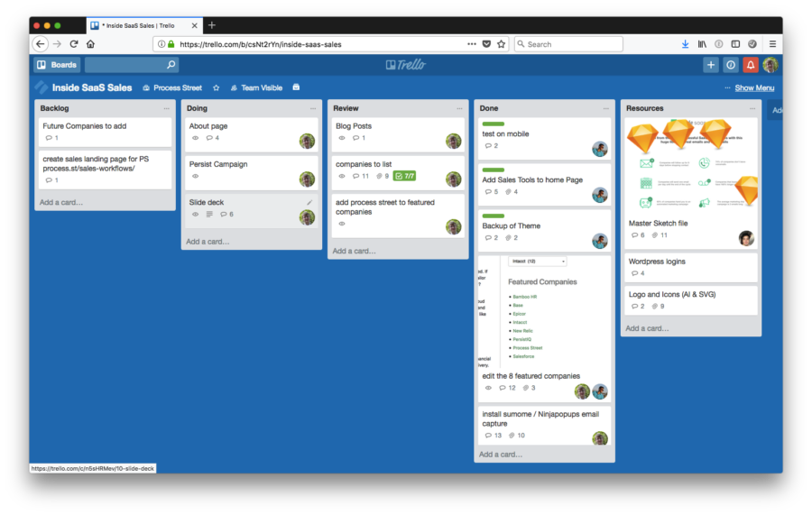
Task: Open the Persist Campaign card
Action: pos(252,173)
